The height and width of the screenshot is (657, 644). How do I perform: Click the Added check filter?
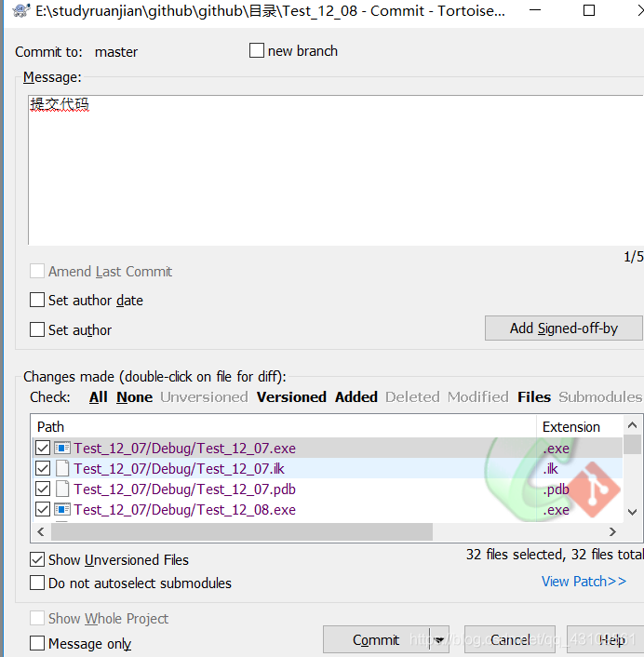coord(356,396)
